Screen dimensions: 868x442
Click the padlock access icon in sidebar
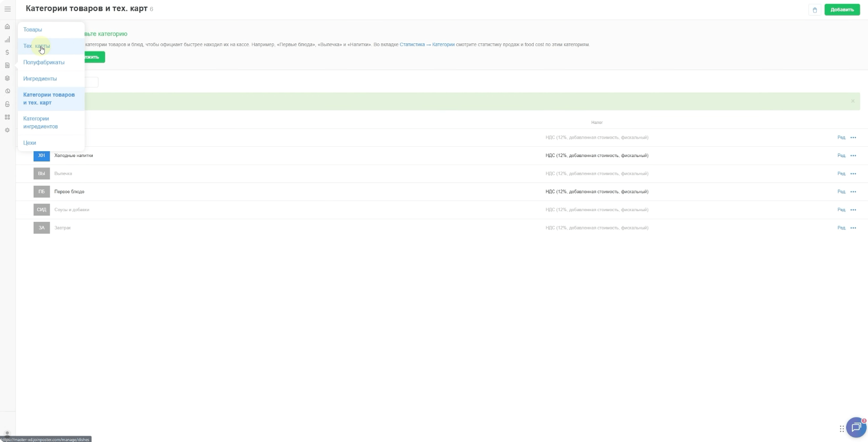[x=7, y=104]
